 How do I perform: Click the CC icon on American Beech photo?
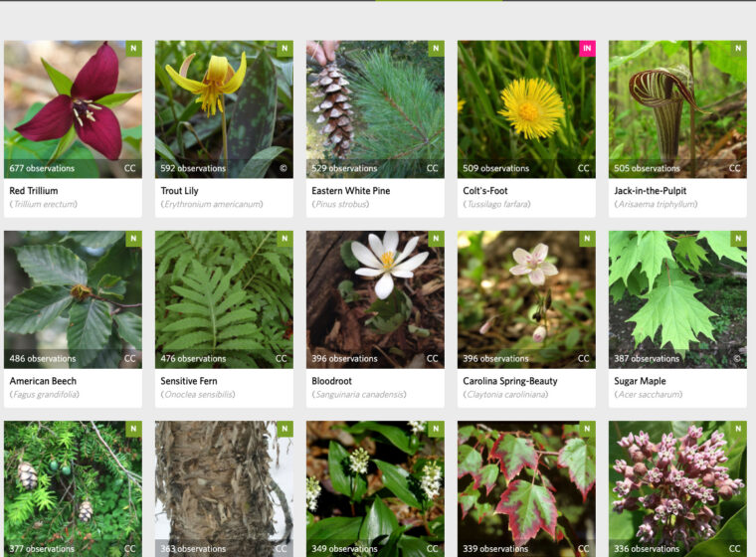click(x=129, y=358)
